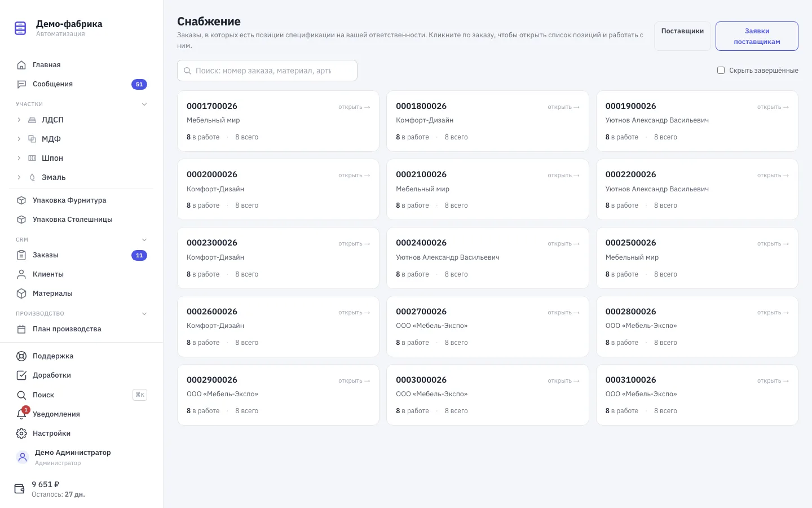Image resolution: width=812 pixels, height=508 pixels.
Task: Open Настройки using the gear icon
Action: [x=21, y=433]
